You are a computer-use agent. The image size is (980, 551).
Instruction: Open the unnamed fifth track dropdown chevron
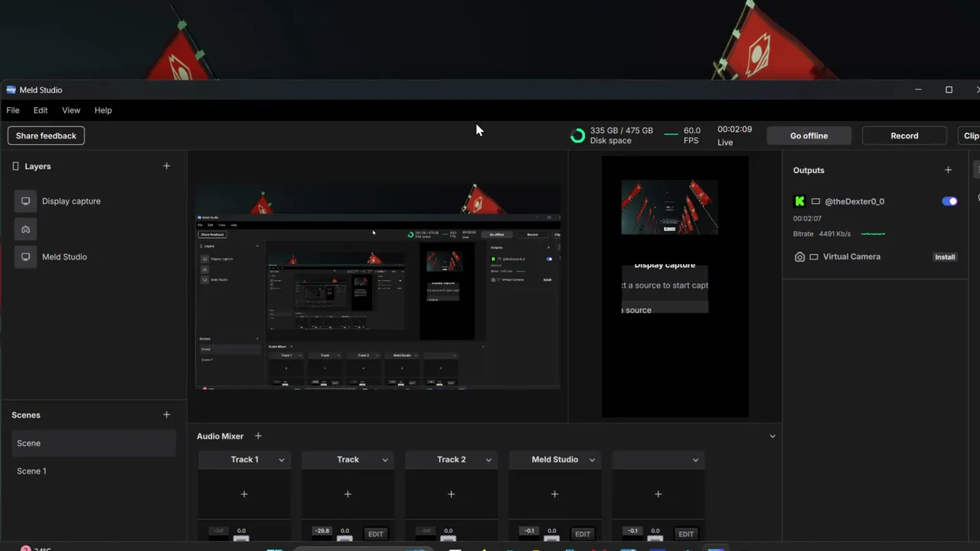coord(695,460)
